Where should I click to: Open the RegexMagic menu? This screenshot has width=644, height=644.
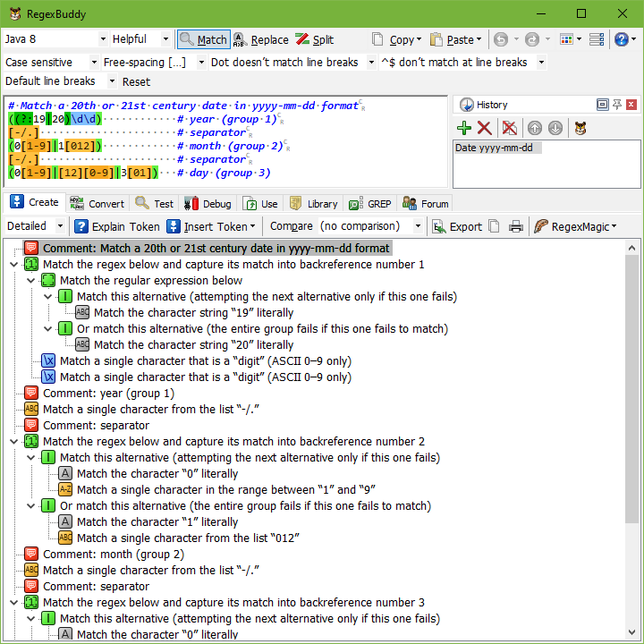(575, 226)
